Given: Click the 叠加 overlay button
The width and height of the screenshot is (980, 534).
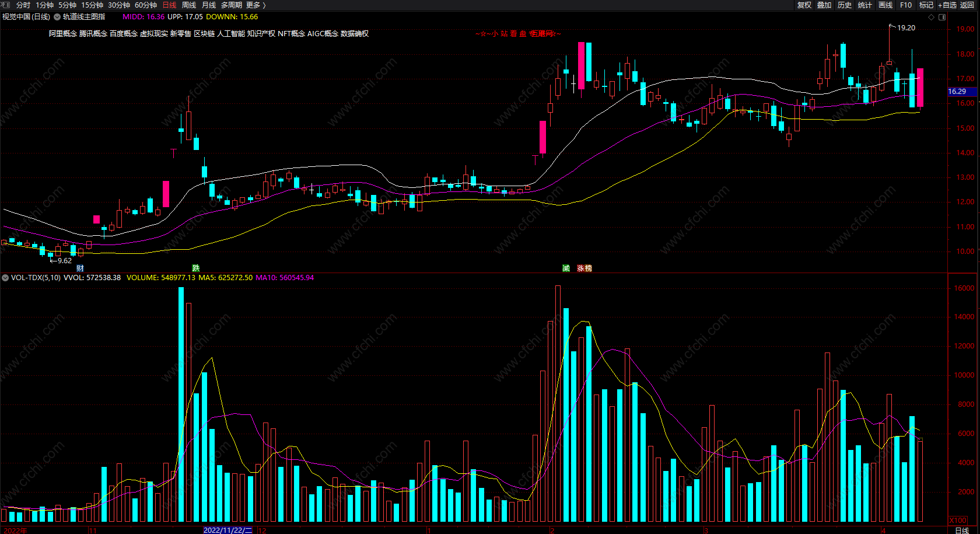Looking at the screenshot, I should [824, 5].
